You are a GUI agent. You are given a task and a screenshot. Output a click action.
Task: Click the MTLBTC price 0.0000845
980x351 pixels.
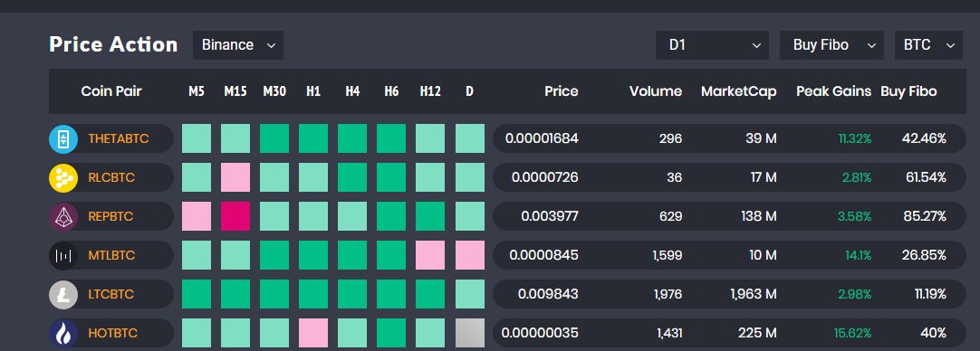[x=543, y=255]
